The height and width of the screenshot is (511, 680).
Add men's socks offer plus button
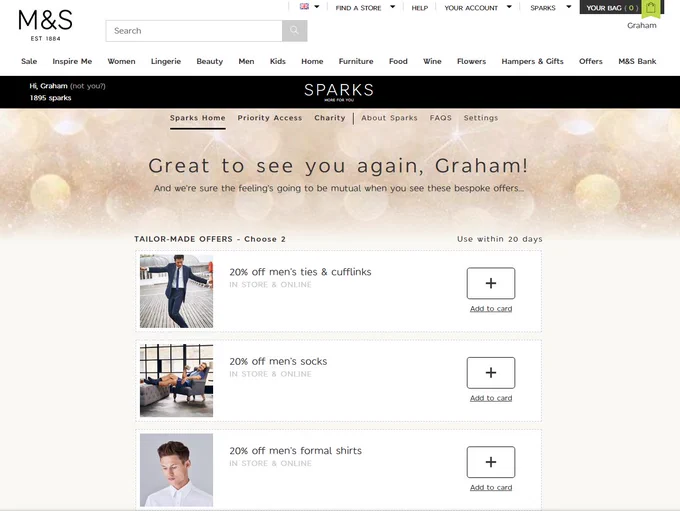pos(491,373)
